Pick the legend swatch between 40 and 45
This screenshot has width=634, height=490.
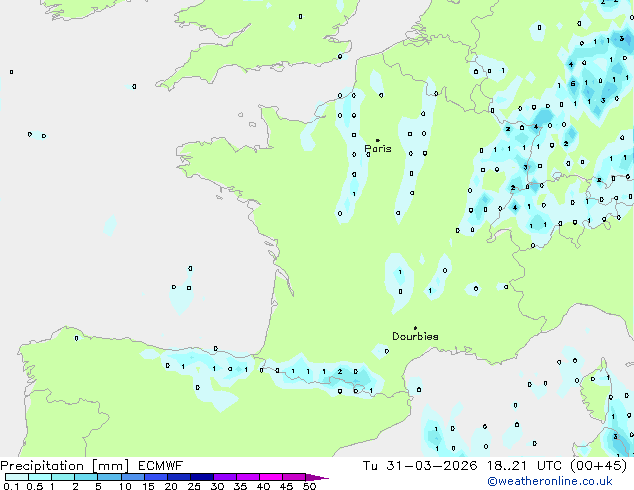[x=272, y=478]
